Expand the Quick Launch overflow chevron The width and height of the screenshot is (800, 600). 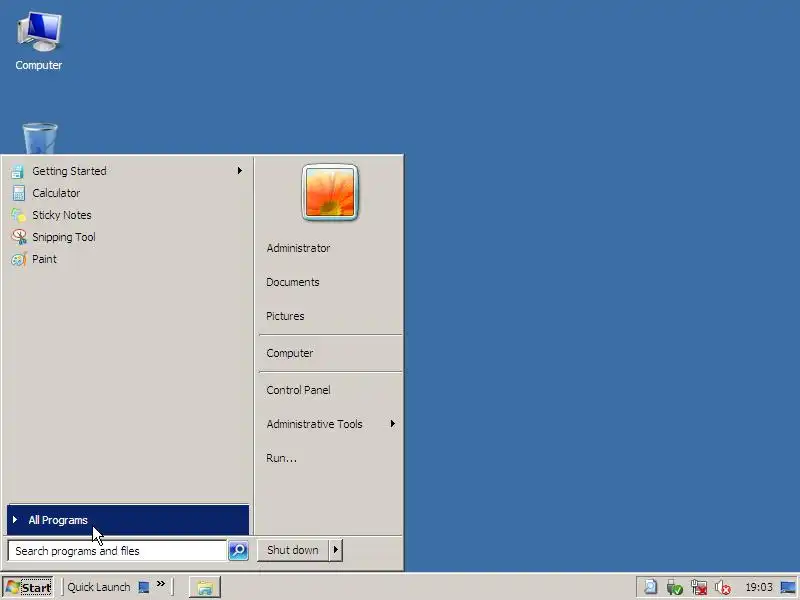[161, 584]
